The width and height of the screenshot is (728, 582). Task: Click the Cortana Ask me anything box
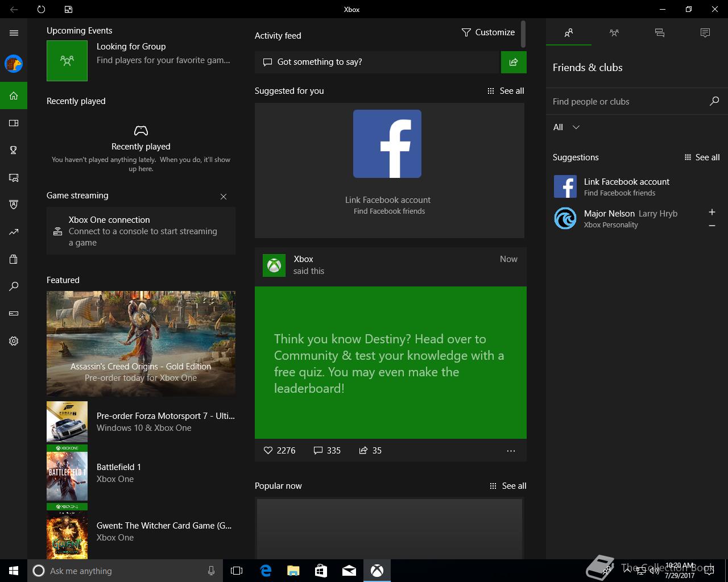[x=124, y=571]
